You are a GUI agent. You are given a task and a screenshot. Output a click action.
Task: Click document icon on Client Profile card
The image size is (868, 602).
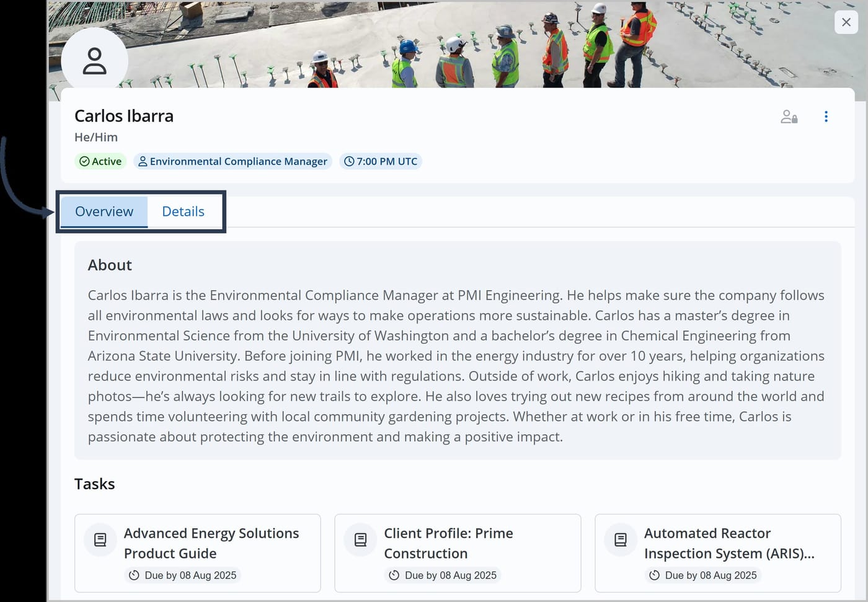tap(360, 540)
